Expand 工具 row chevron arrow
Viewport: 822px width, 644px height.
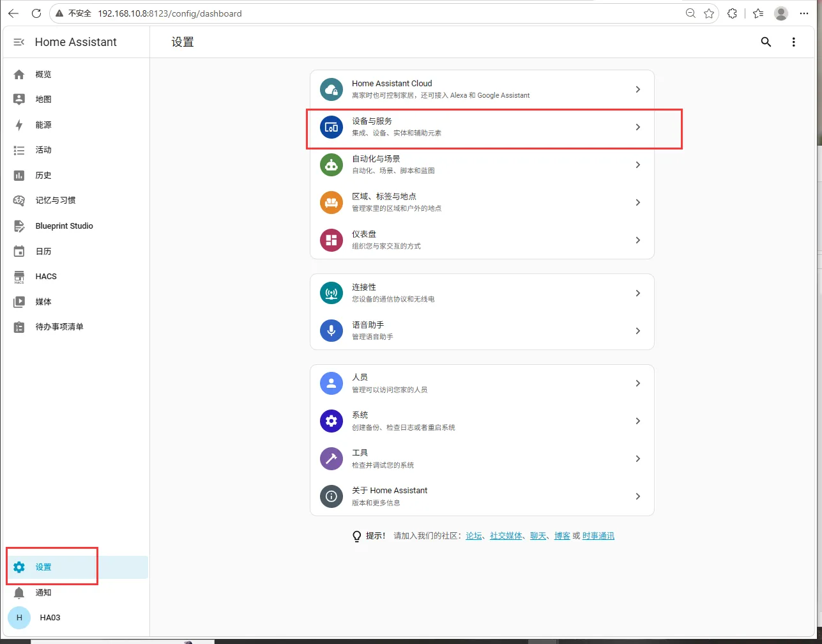pos(637,459)
